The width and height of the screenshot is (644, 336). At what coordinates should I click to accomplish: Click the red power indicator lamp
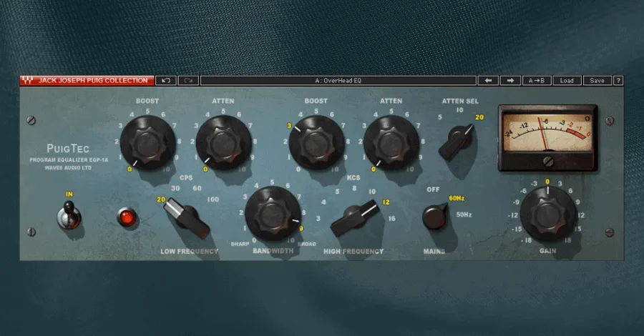[127, 217]
